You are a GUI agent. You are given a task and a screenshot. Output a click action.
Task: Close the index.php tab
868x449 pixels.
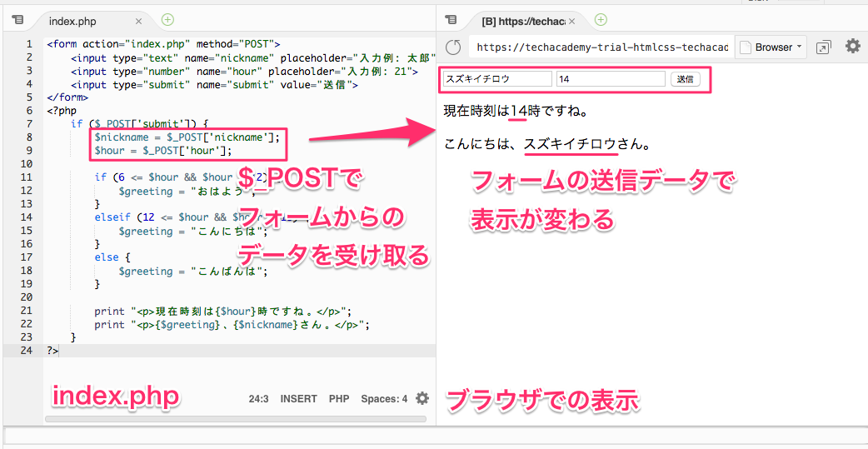click(x=139, y=21)
